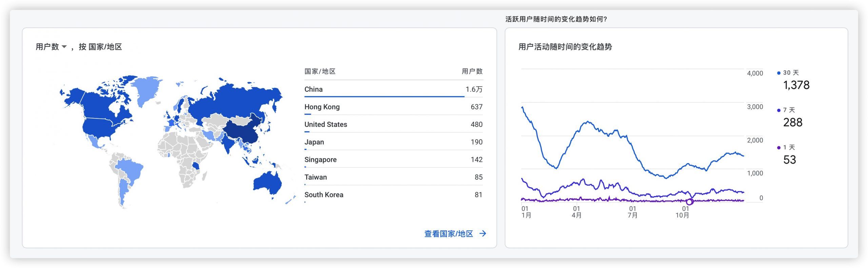Click the 活跃用户随时间的变化趋势如何? heading
The height and width of the screenshot is (268, 868).
point(556,19)
